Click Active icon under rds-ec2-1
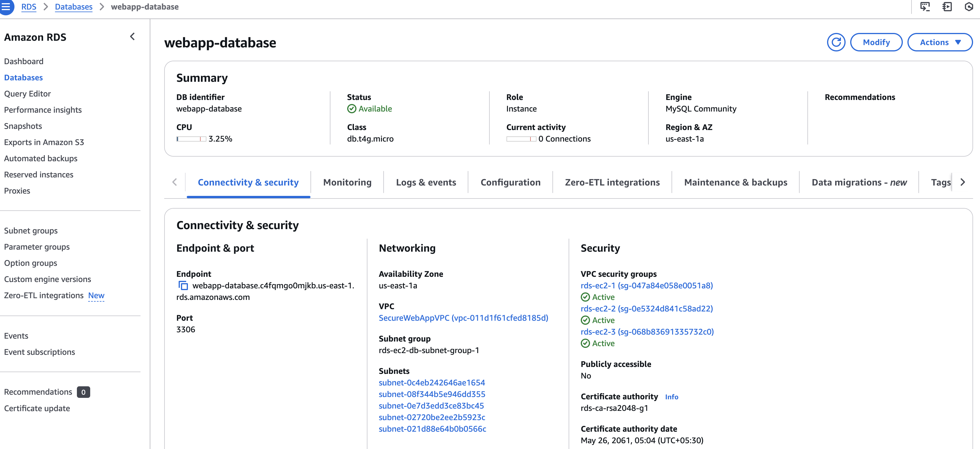Image resolution: width=980 pixels, height=449 pixels. point(585,297)
